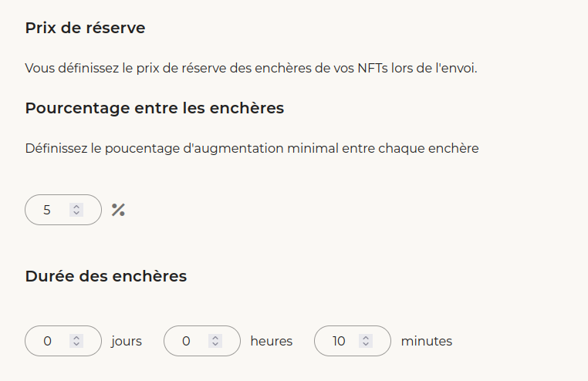Click the "Prix de réserve" heading
The width and height of the screenshot is (588, 381).
click(85, 29)
